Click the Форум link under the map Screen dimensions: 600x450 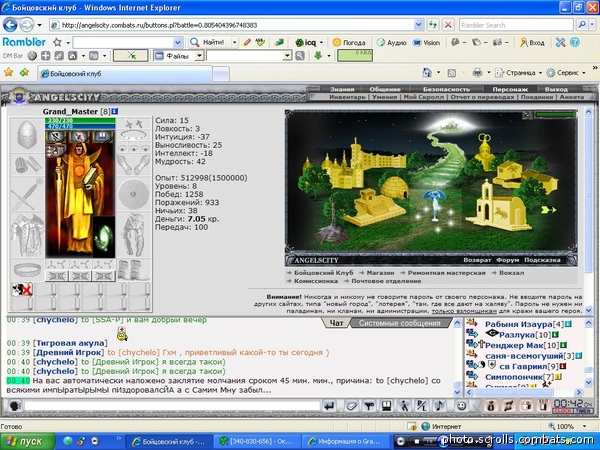(507, 260)
